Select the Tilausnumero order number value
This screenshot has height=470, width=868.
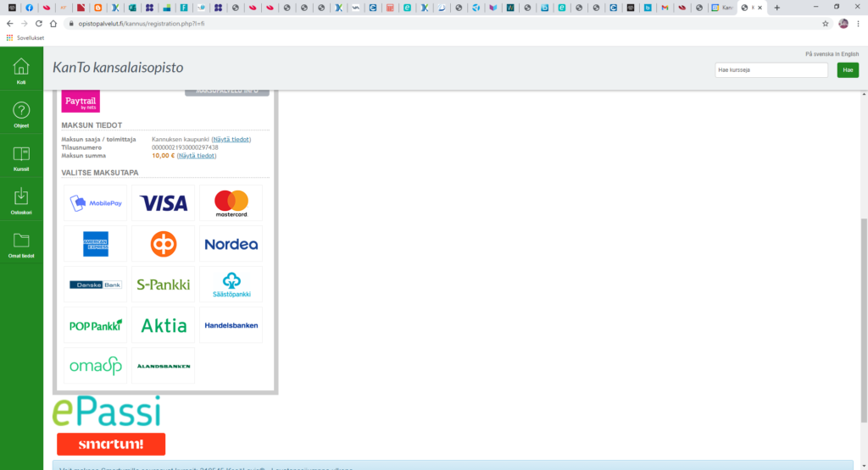[x=185, y=147]
